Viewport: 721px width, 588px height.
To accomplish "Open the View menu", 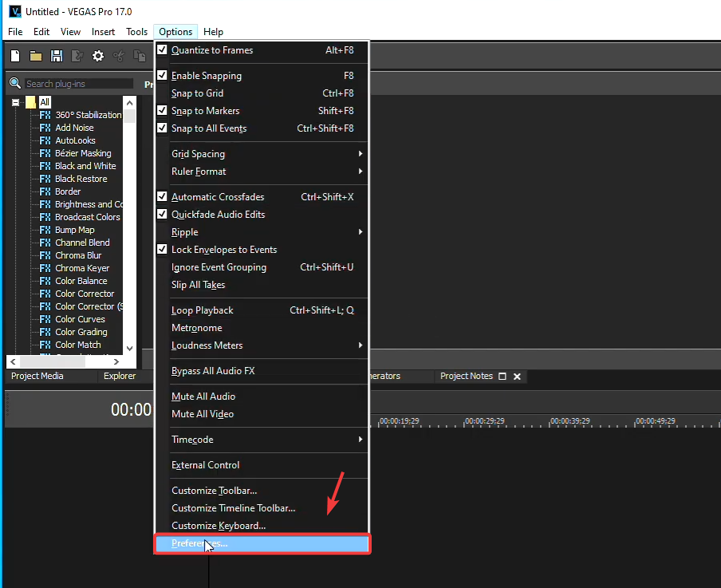I will tap(70, 32).
